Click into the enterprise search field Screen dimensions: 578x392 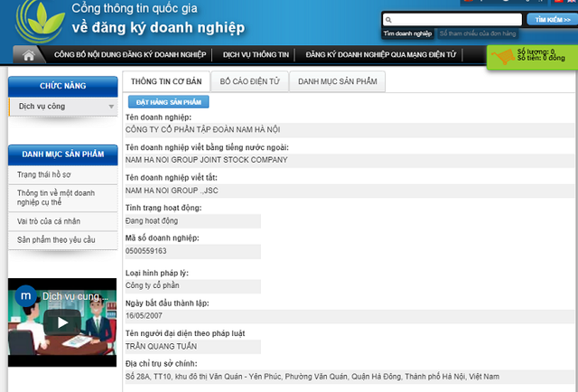[456, 19]
